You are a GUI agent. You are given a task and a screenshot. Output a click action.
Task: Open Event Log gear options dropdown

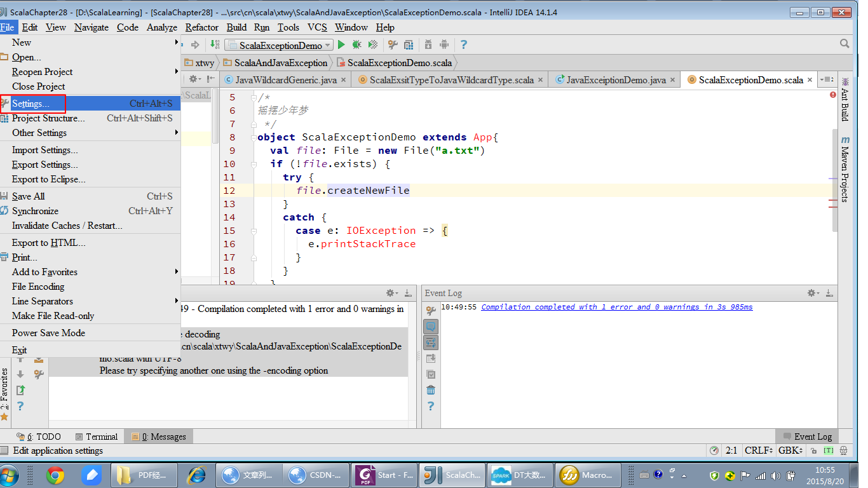[x=813, y=293]
